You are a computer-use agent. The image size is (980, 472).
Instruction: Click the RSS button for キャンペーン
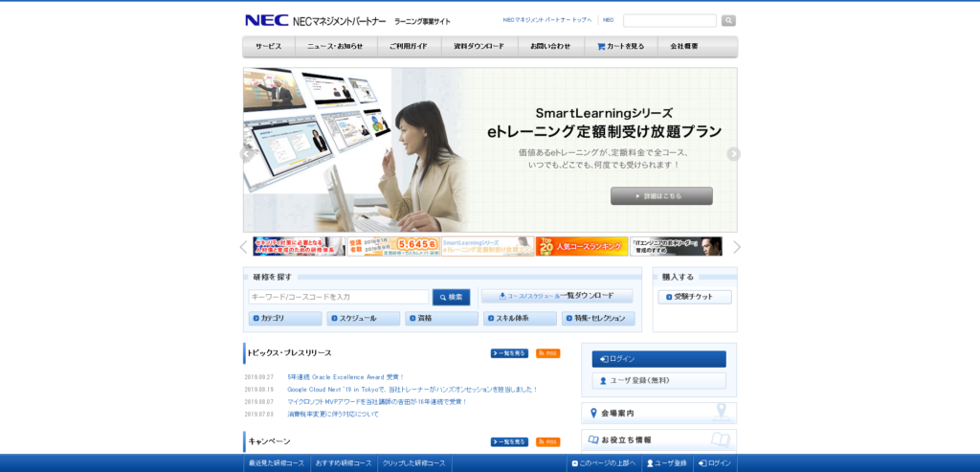(x=548, y=442)
